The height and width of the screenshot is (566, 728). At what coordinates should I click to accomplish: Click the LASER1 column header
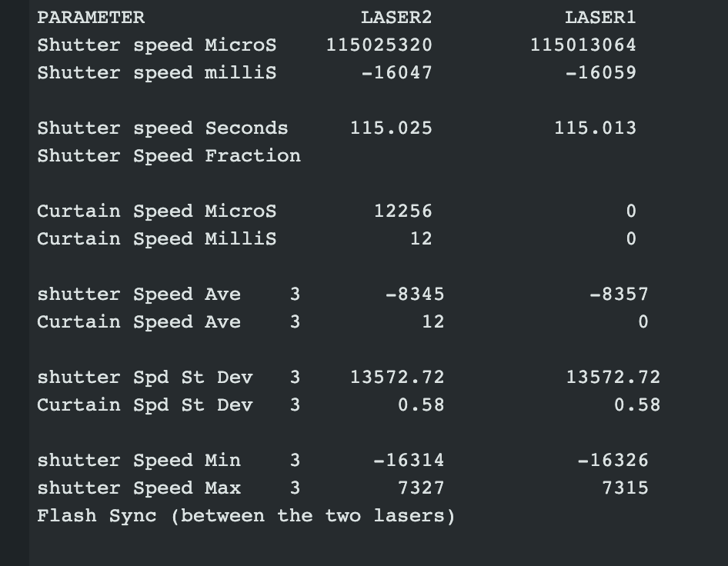600,17
